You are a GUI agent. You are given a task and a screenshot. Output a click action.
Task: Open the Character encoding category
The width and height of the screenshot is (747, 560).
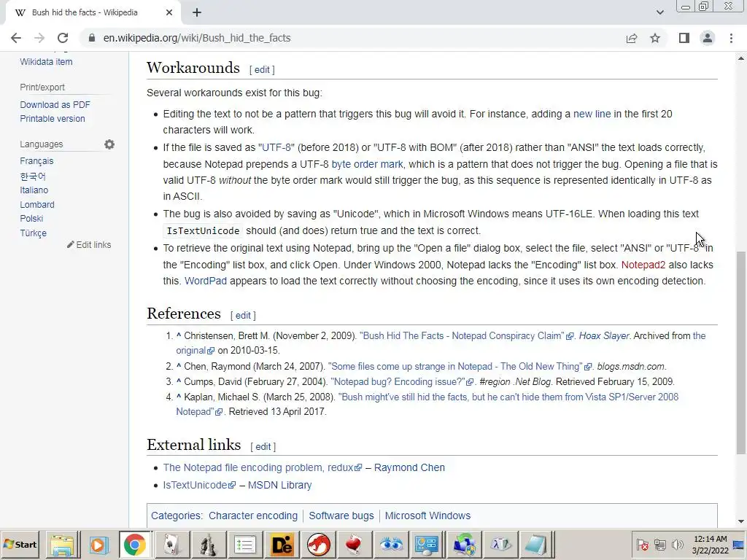pos(253,516)
